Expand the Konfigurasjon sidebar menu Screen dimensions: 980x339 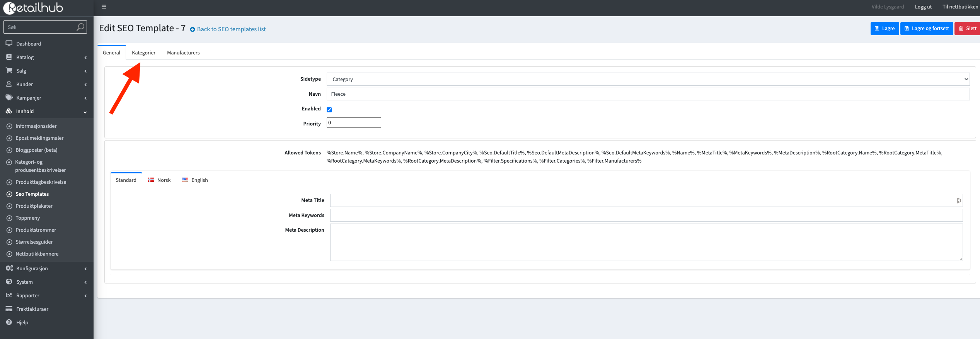(32, 268)
